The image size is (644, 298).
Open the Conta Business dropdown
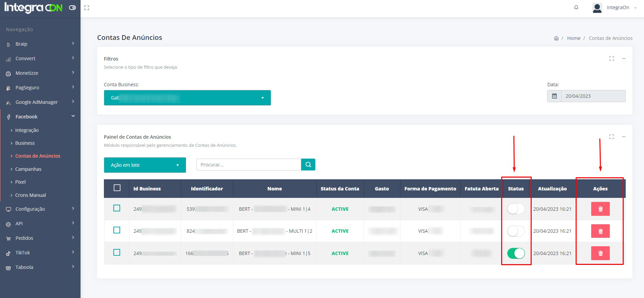[x=187, y=98]
